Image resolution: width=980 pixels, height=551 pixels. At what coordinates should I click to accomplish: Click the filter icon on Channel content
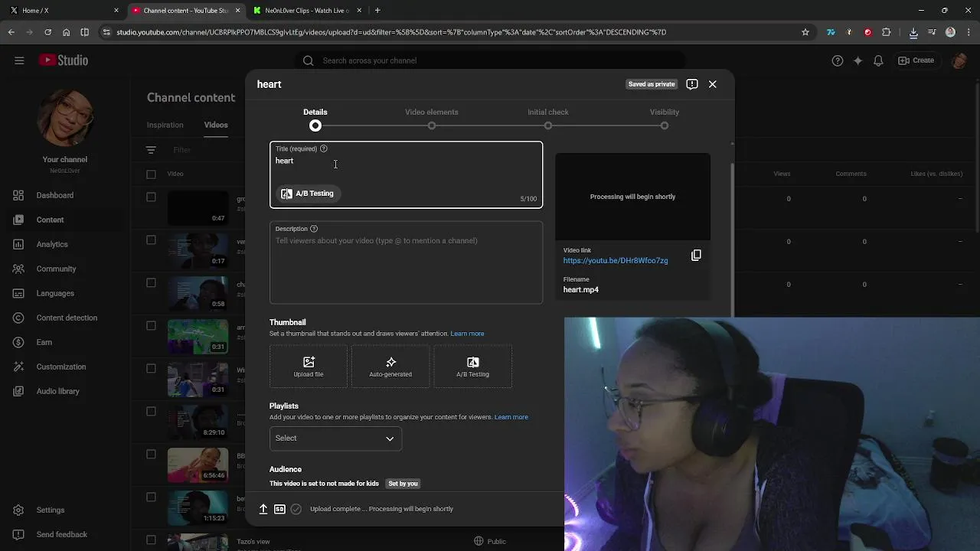151,150
